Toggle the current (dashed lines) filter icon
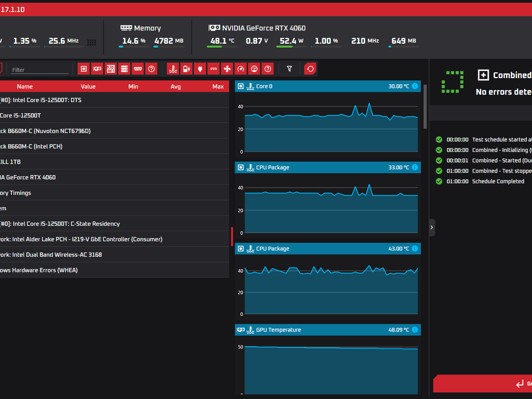Viewport: 532px width, 399px height. pyautogui.click(x=214, y=69)
